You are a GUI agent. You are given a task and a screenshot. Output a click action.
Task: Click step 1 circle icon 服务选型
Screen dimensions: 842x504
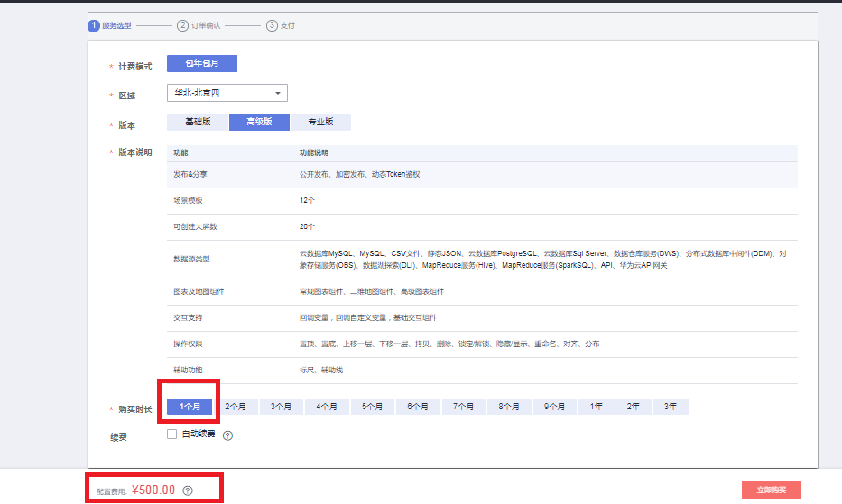pos(94,25)
